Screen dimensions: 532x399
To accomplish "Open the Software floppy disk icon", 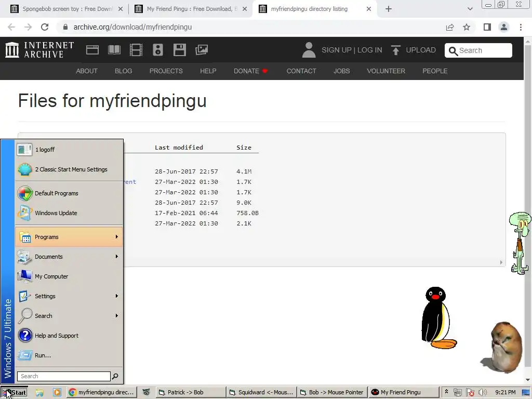I will pyautogui.click(x=179, y=50).
